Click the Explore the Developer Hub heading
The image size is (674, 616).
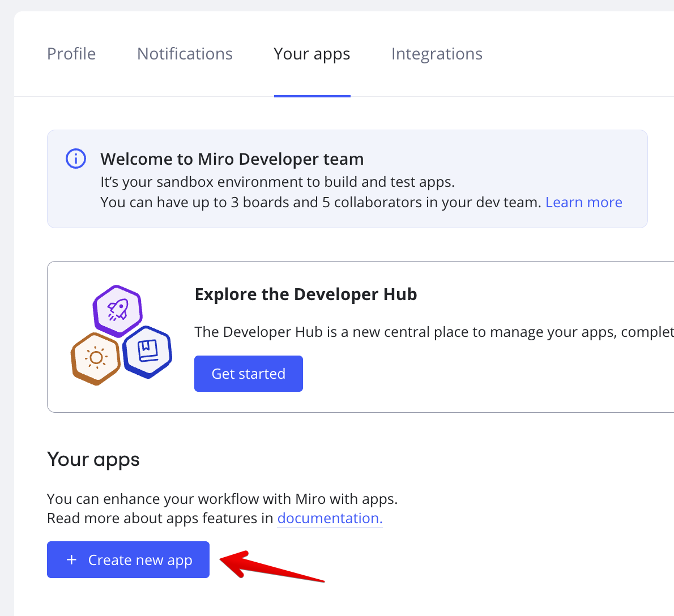point(306,294)
